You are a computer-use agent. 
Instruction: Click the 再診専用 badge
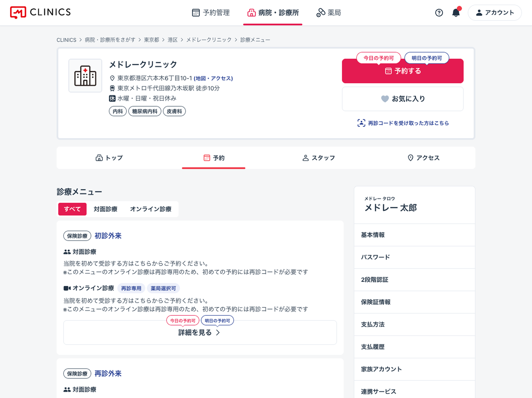131,288
